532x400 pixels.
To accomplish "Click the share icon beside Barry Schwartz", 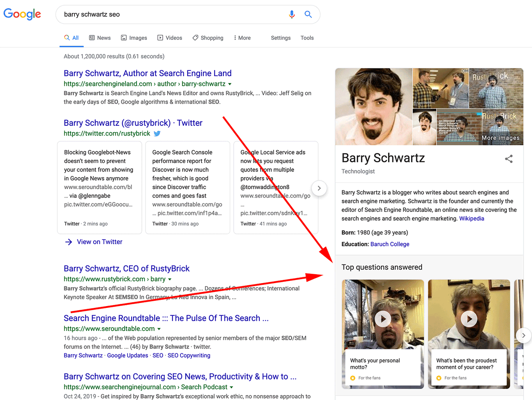I will click(x=509, y=159).
